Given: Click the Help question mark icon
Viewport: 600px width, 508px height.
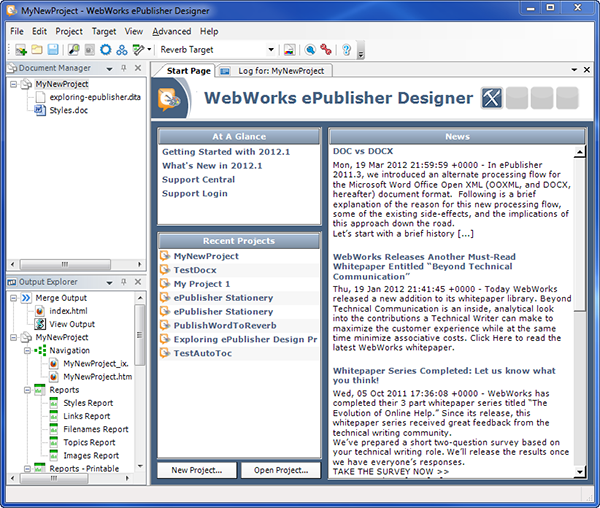Looking at the screenshot, I should (346, 50).
